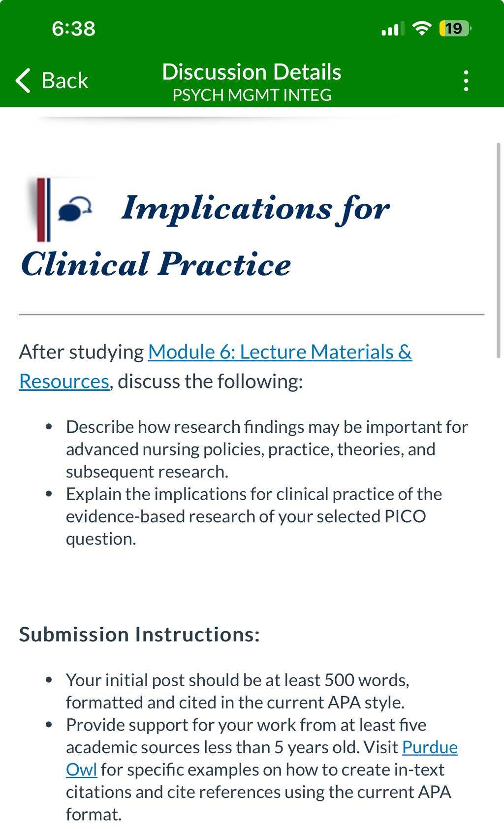Open the Owl link text
Screen dimensions: 504x829
point(81,769)
